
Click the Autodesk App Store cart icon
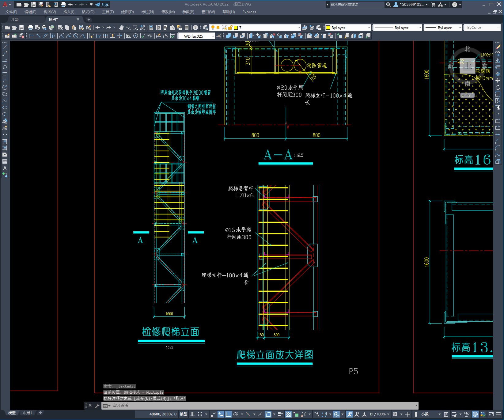click(433, 5)
